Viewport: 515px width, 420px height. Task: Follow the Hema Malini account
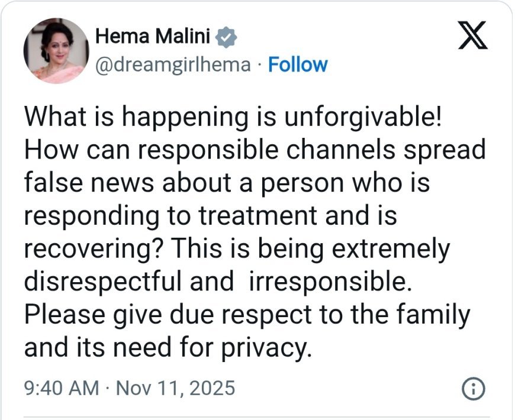(298, 64)
